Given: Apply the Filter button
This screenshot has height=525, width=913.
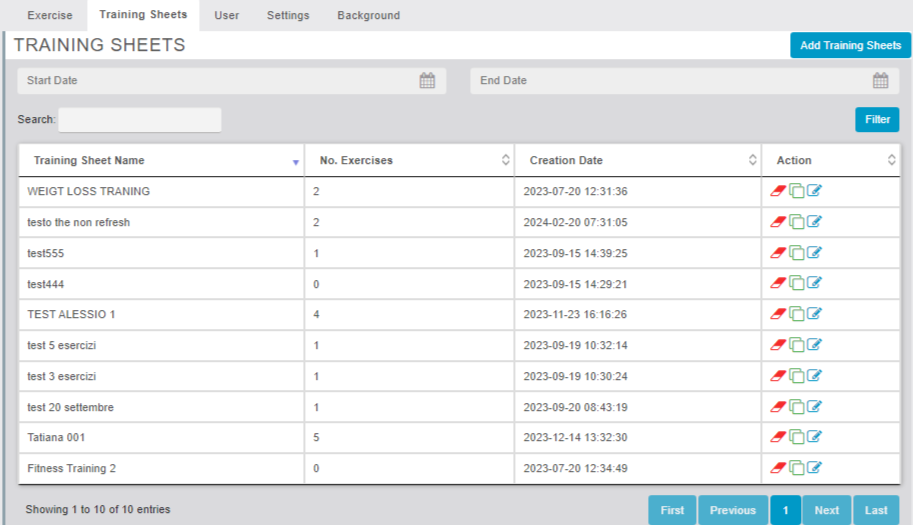Looking at the screenshot, I should 876,120.
